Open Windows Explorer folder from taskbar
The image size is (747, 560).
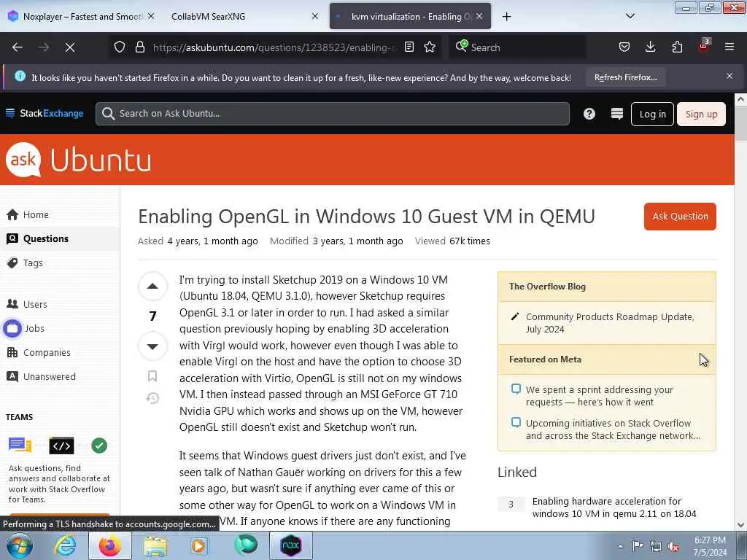click(x=156, y=545)
